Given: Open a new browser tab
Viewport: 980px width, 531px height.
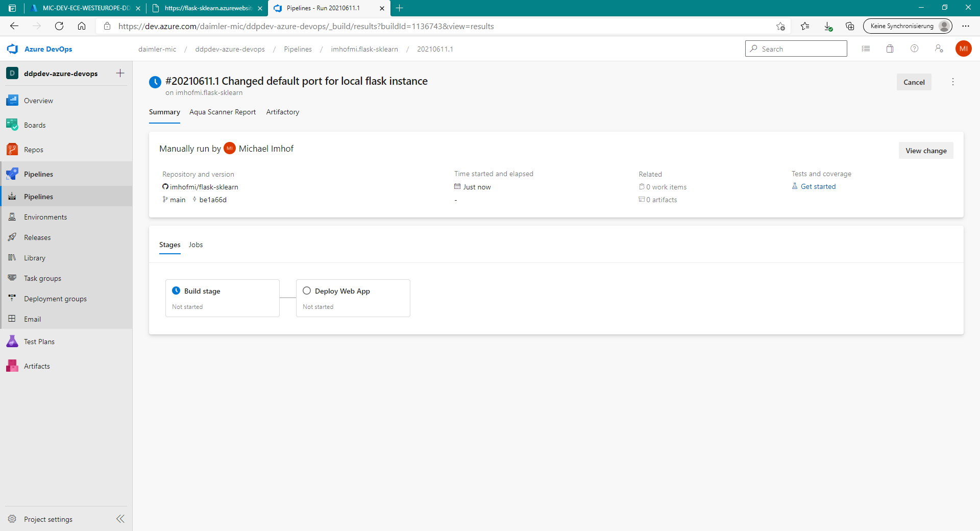Looking at the screenshot, I should [400, 8].
